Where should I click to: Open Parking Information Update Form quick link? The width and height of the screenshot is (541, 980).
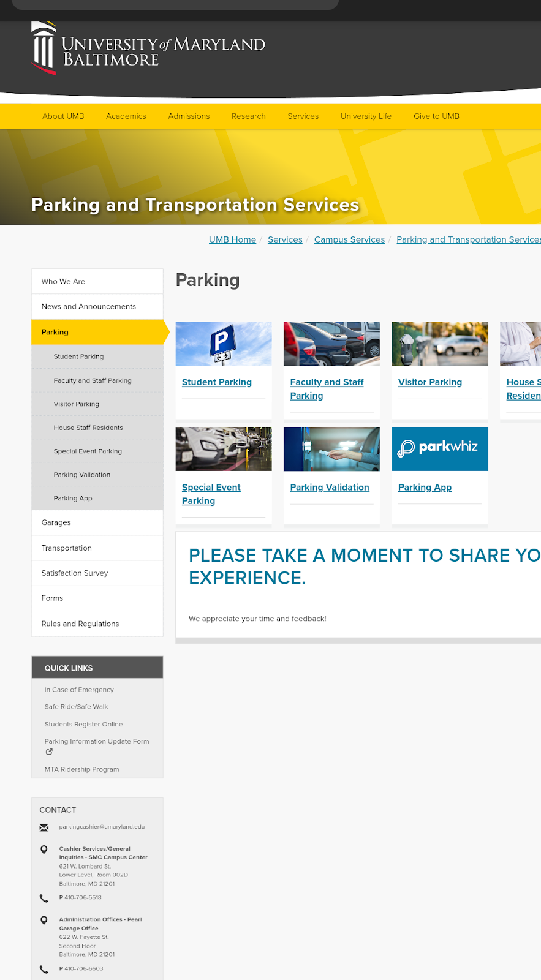(x=97, y=741)
